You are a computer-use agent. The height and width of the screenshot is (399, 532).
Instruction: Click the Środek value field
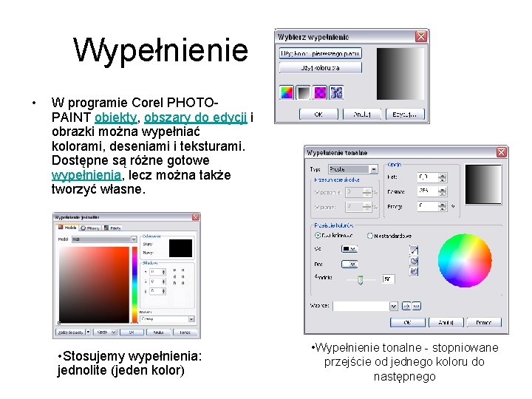[x=388, y=279]
